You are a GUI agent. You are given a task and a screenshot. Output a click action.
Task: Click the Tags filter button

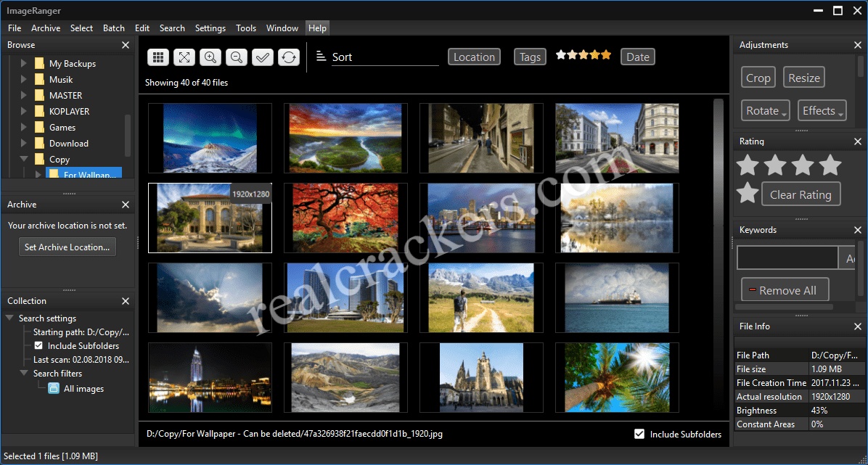pos(530,57)
